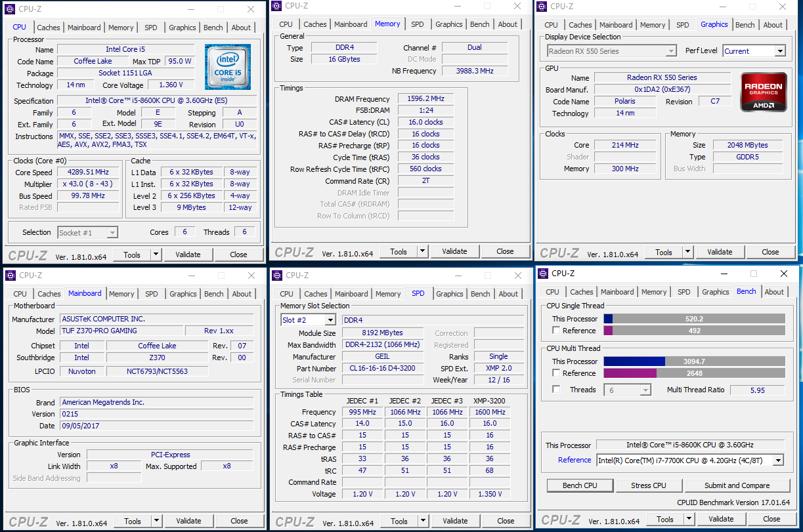This screenshot has height=532, width=803.
Task: Switch to Graphics tab in the SPD window
Action: (x=450, y=294)
